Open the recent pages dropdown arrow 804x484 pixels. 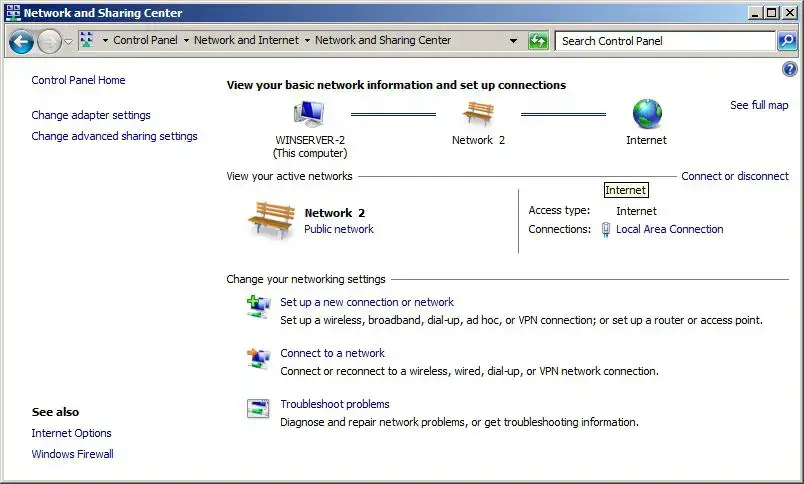[68, 41]
